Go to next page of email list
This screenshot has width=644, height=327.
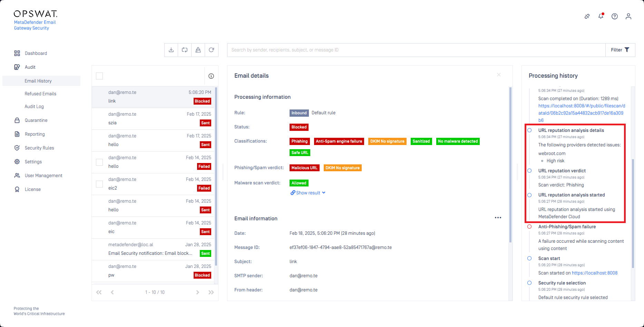tap(198, 292)
